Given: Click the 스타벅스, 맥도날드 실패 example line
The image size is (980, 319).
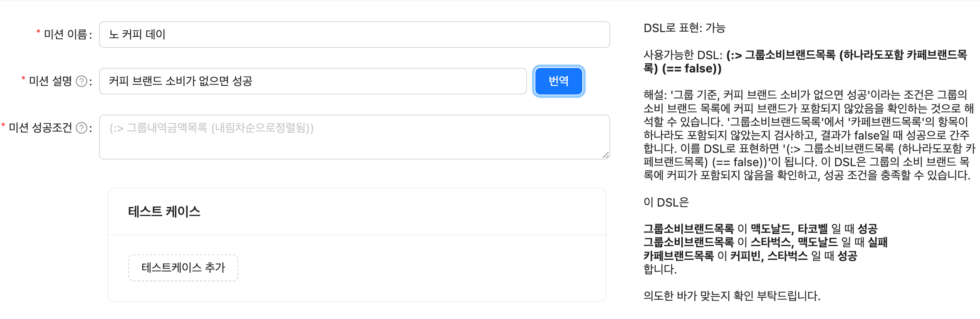Looking at the screenshot, I should pos(765,242).
